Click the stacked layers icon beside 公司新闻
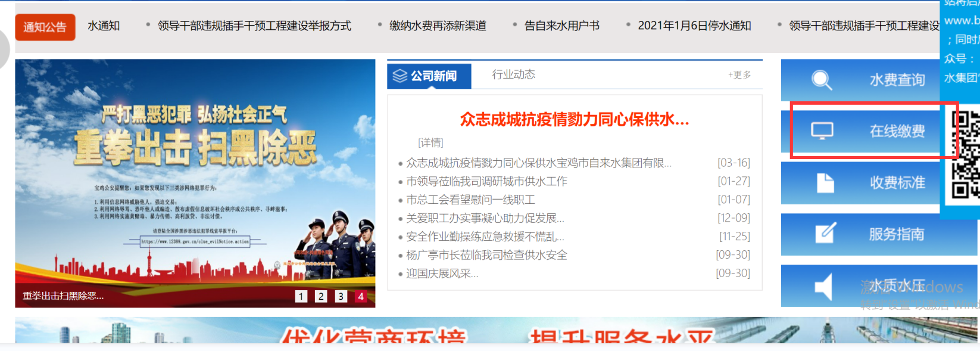The image size is (980, 351). 400,76
